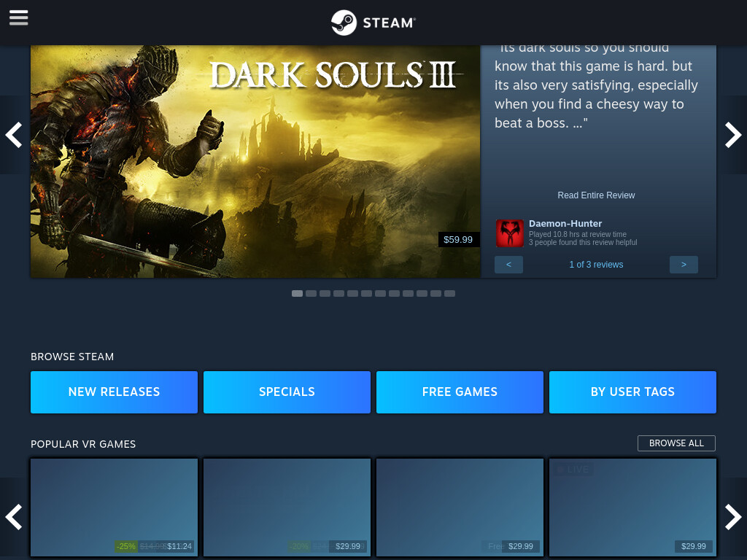747x560 pixels.
Task: Select first carousel page dot
Action: tap(298, 293)
